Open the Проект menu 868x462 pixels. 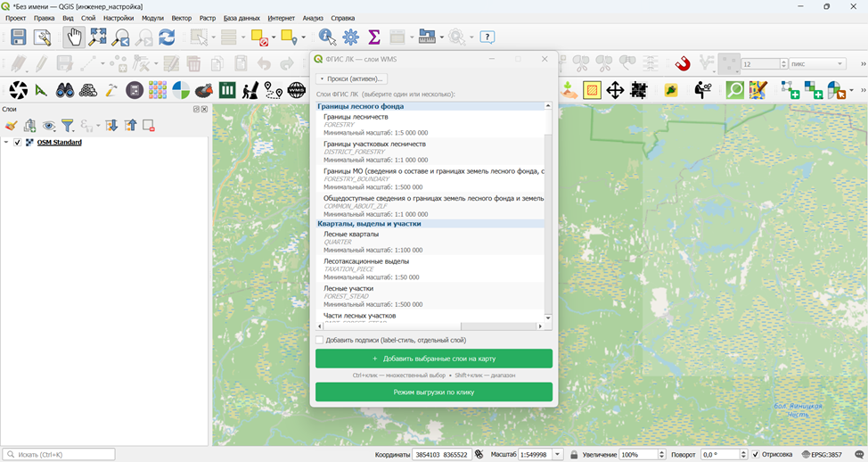(15, 18)
